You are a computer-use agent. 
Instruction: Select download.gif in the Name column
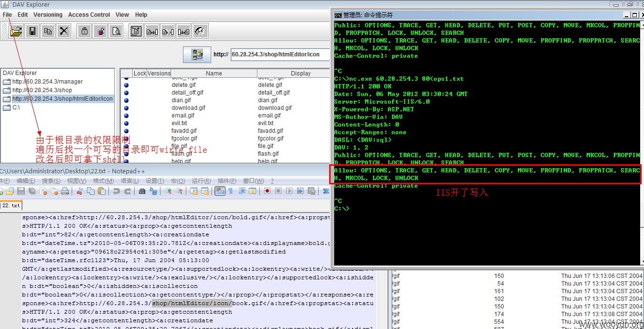click(x=188, y=108)
